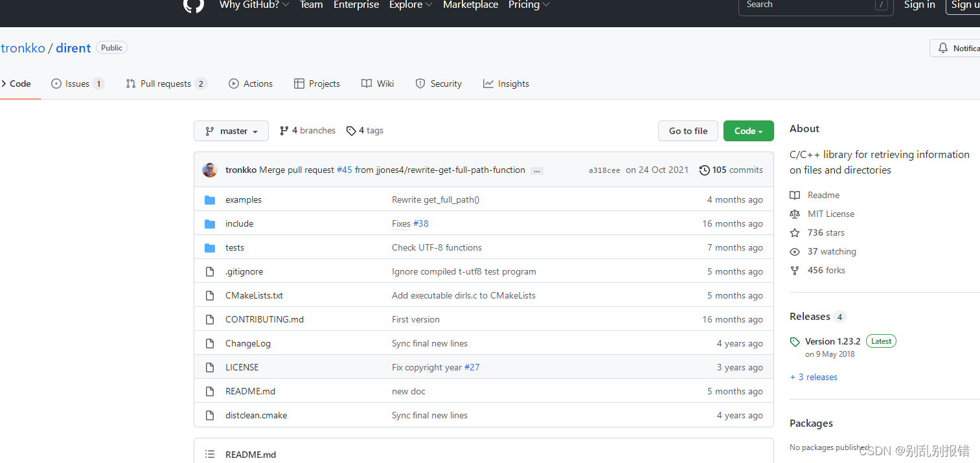Open the tests folder name
This screenshot has width=980, height=463.
(234, 247)
